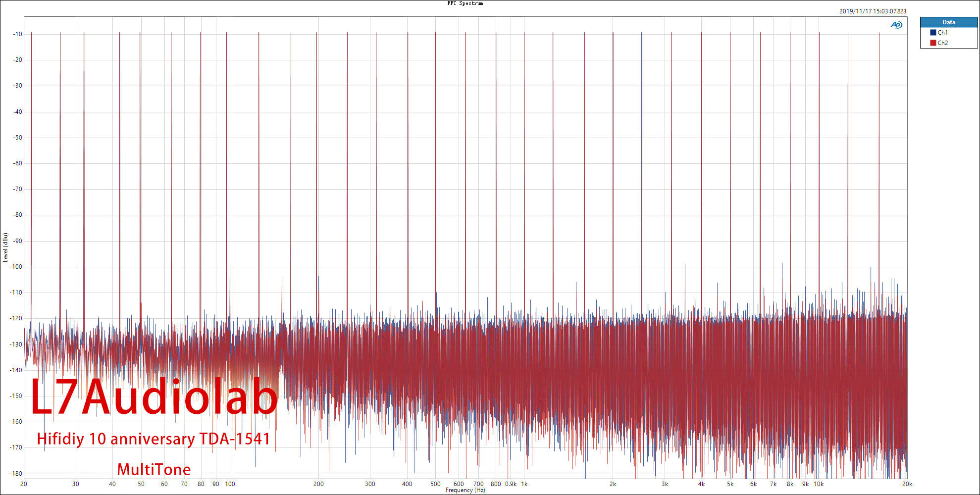Image resolution: width=980 pixels, height=495 pixels.
Task: Click the Level (dBu) axis label
Action: [x=5, y=247]
